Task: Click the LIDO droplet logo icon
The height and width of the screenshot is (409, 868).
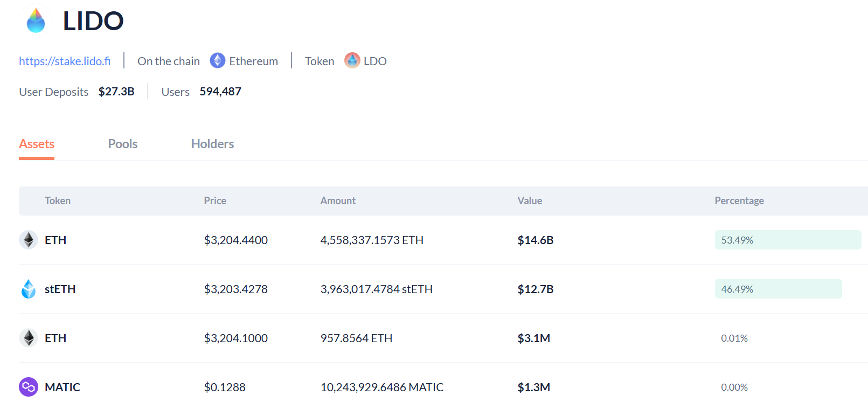Action: [x=36, y=21]
